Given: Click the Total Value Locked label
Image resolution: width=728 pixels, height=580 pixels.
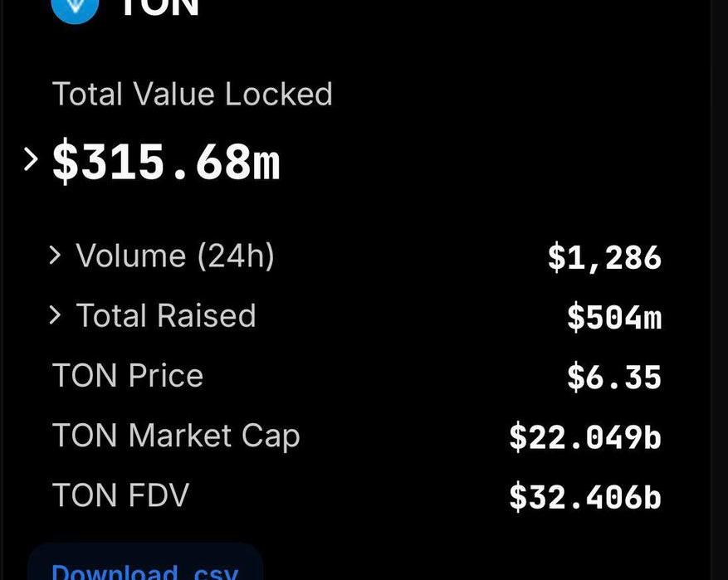Looking at the screenshot, I should (x=193, y=94).
